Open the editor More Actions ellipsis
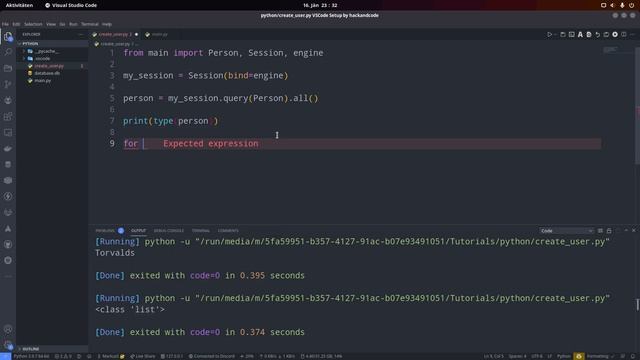640x360 pixels. pyautogui.click(x=632, y=35)
